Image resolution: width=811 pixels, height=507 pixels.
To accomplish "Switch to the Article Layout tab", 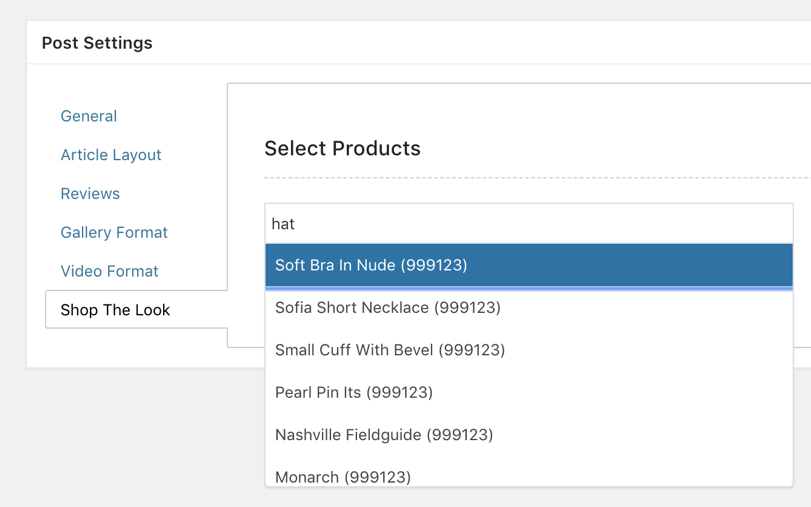I will pyautogui.click(x=111, y=155).
